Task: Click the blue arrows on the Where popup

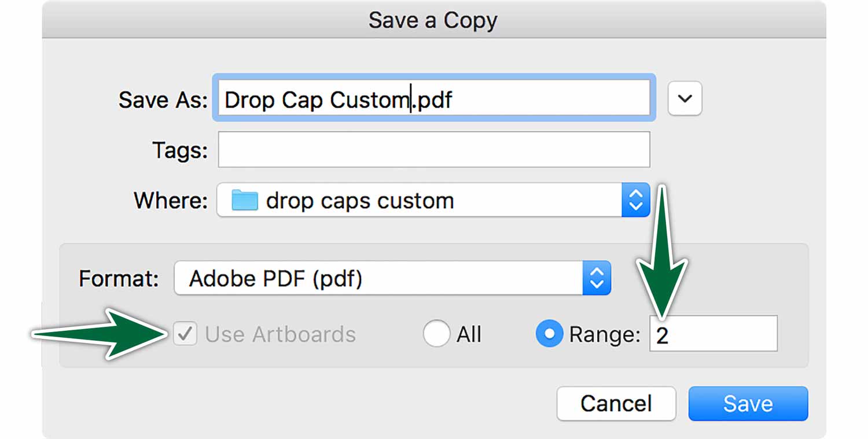Action: coord(636,200)
